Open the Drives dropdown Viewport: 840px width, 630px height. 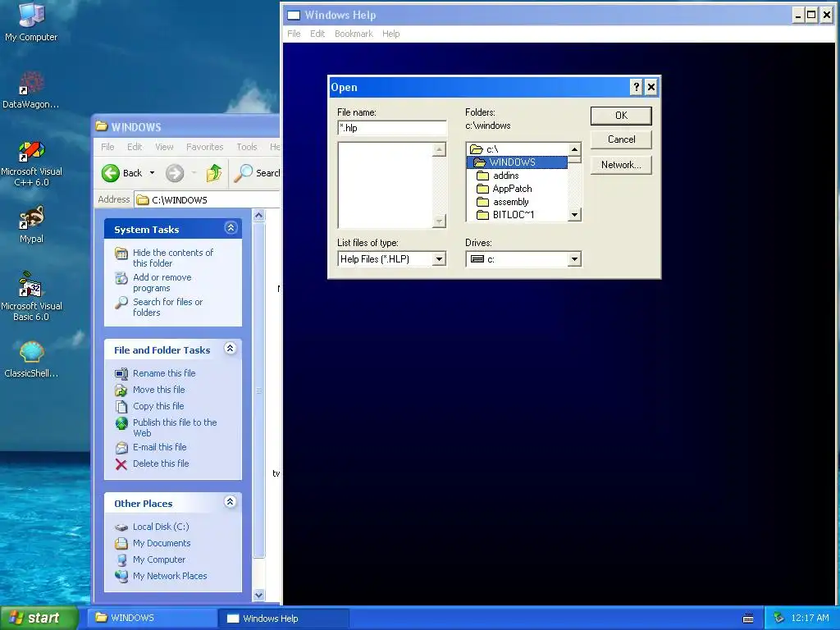pyautogui.click(x=574, y=259)
